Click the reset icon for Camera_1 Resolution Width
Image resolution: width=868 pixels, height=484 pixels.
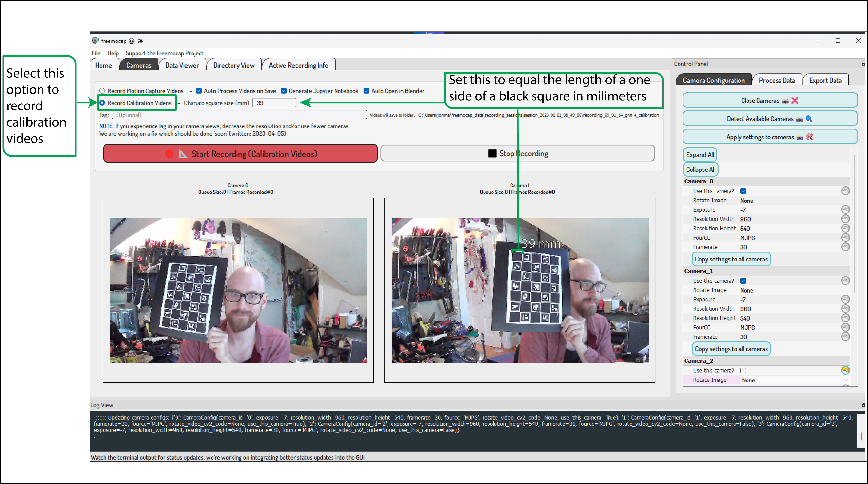pos(845,308)
